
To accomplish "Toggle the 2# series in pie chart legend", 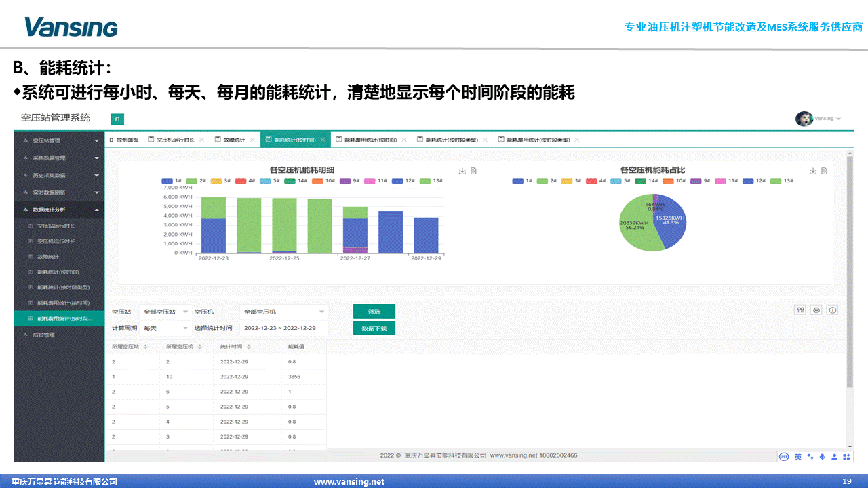I will [547, 181].
